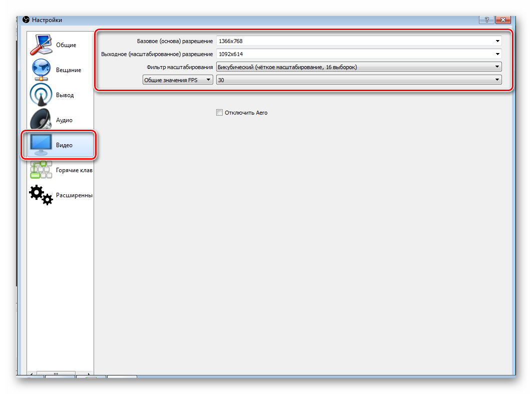Viewport: 532px width, 394px height.
Task: Open the Горячие клавиши keyboard icon
Action: click(41, 170)
